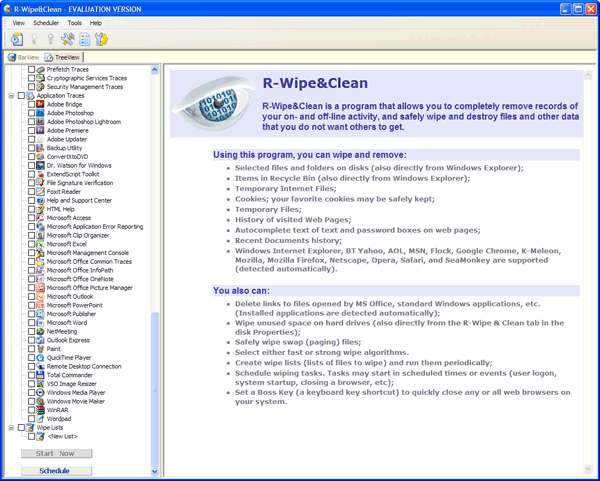Click the crossed wrench and hammer toolbar icon

67,39
